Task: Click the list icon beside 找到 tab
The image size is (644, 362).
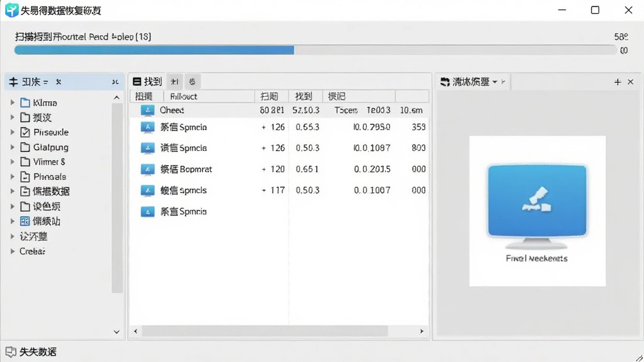Action: (x=136, y=82)
